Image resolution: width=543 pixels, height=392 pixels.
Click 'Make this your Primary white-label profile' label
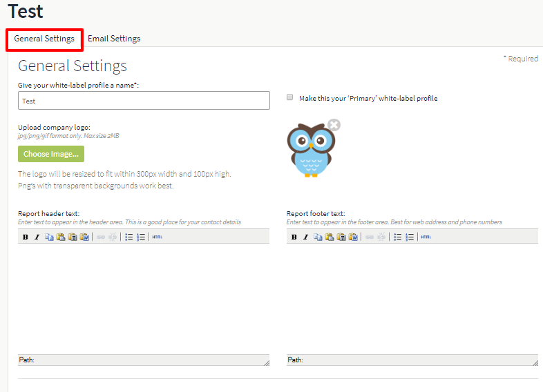[368, 98]
